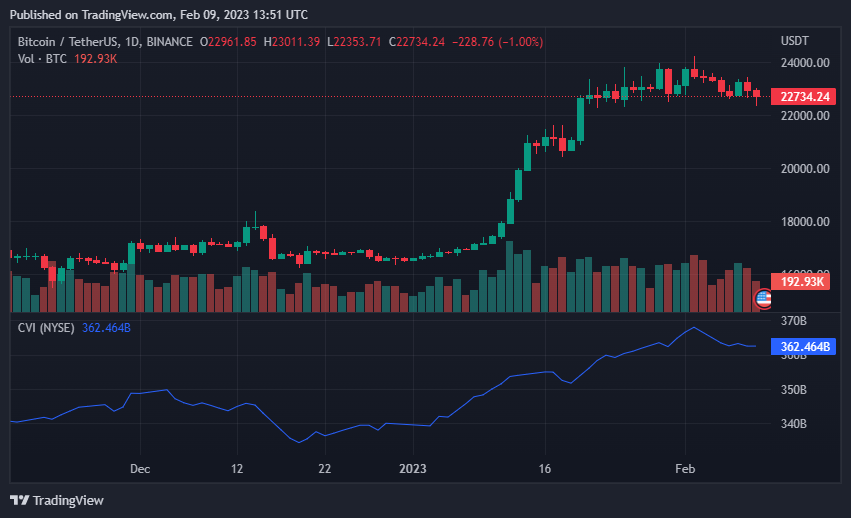Select the Vol · BTC indicator legend
Viewport: 851px width, 518px height.
(x=42, y=59)
